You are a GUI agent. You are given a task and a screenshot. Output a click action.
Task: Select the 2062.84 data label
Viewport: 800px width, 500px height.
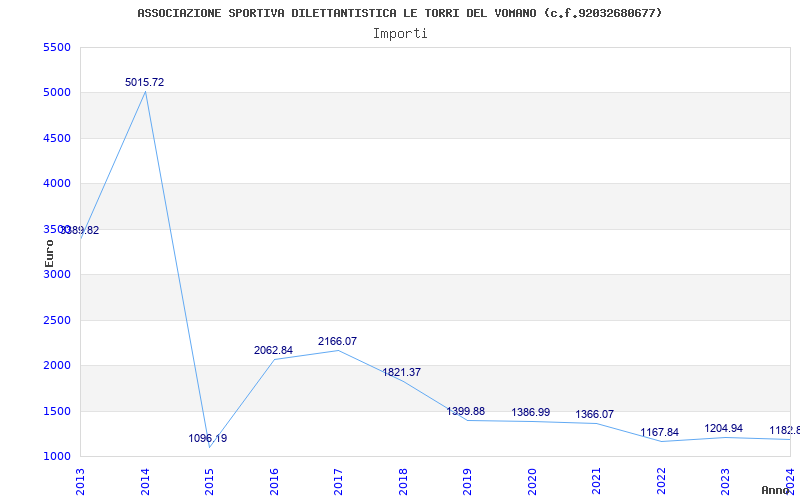273,351
